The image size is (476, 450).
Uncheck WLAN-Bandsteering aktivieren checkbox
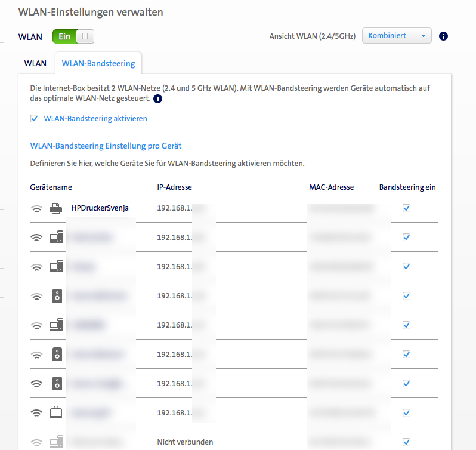click(35, 118)
